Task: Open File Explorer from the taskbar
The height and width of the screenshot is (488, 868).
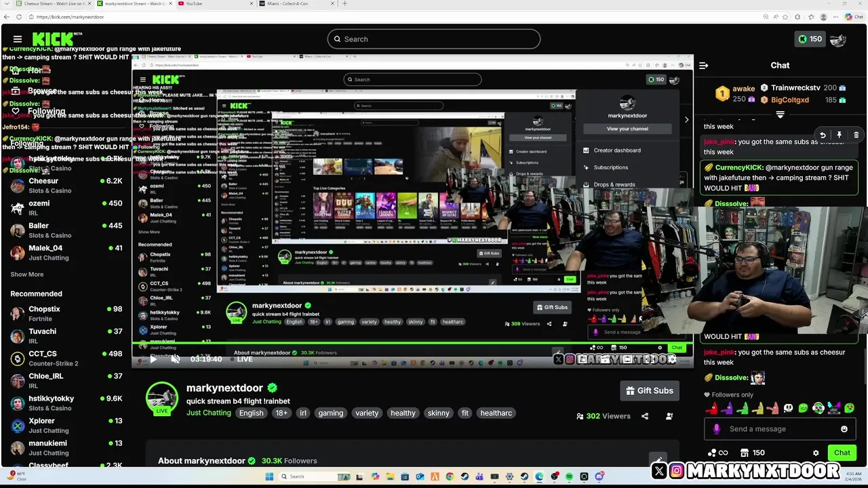Action: click(390, 476)
